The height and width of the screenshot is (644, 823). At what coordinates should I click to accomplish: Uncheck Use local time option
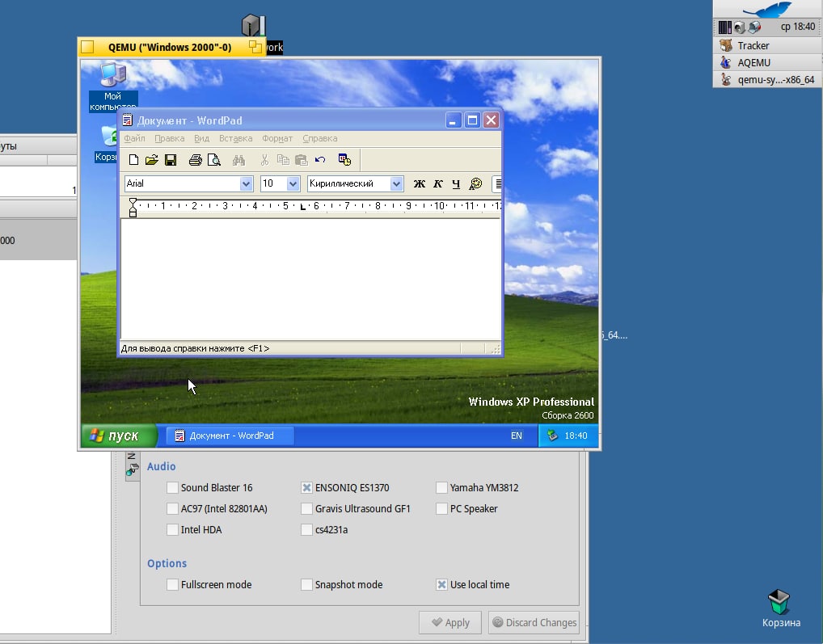441,584
